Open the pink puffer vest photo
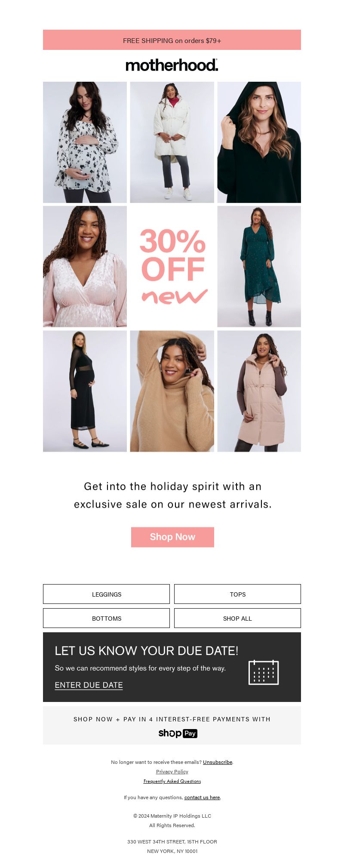Screen dimensions: 344x868 click(259, 391)
